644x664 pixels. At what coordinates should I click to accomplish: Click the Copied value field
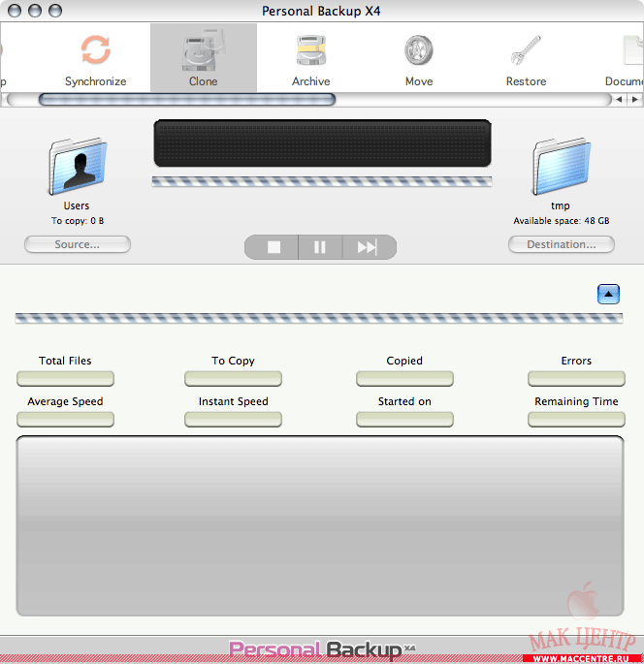pyautogui.click(x=404, y=379)
